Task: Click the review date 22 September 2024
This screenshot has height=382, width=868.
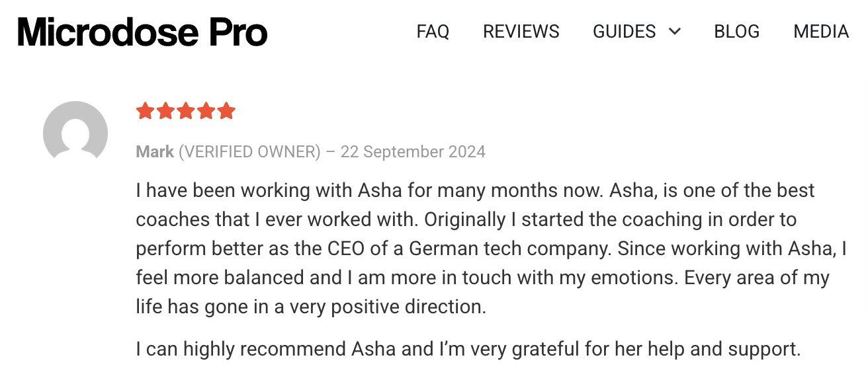Action: click(x=413, y=152)
